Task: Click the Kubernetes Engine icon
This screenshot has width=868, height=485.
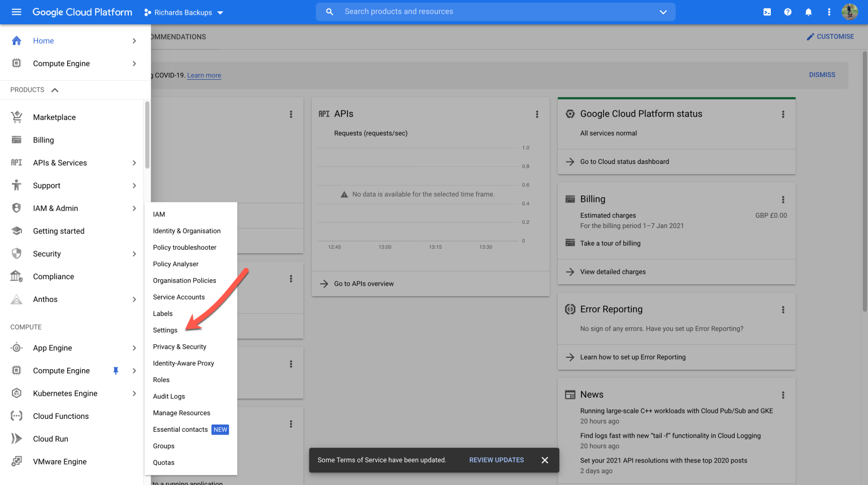Action: pyautogui.click(x=16, y=393)
